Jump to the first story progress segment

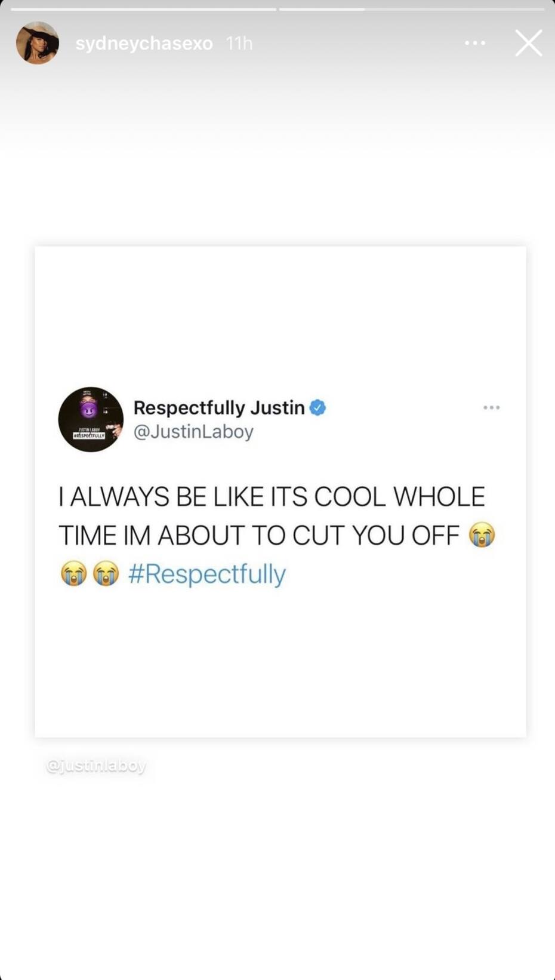pyautogui.click(x=143, y=9)
